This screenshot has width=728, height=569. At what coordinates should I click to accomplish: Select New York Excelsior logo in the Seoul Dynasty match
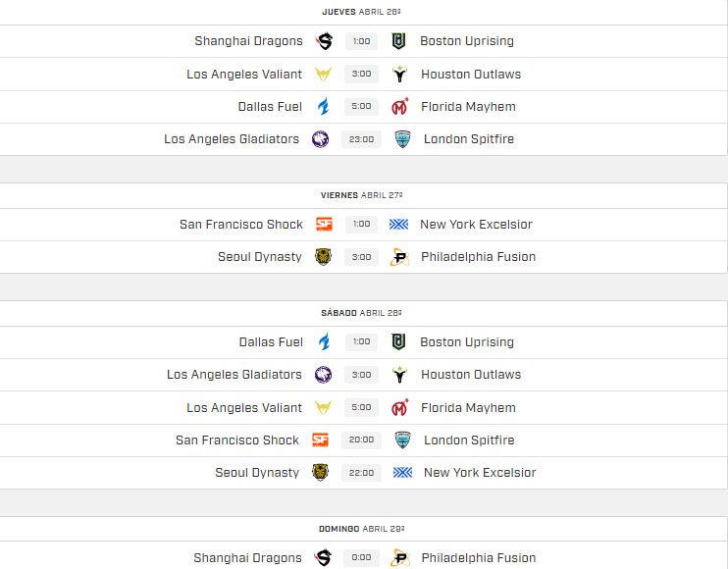(x=401, y=473)
